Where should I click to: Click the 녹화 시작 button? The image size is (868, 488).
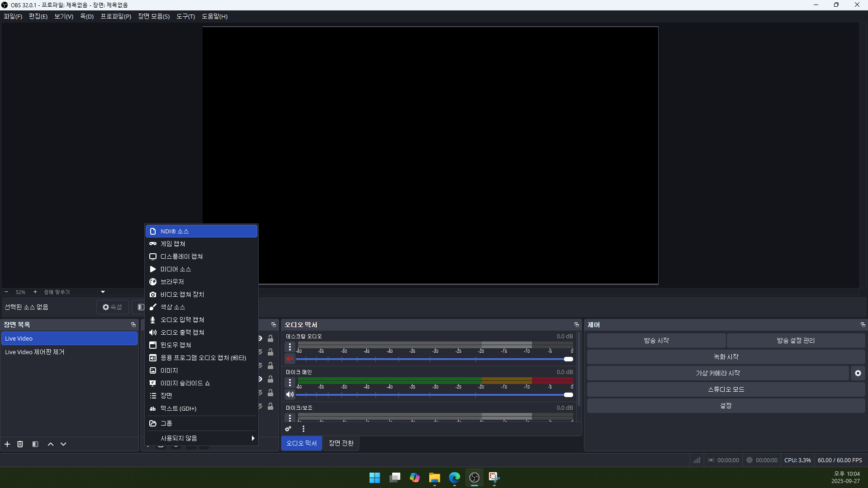(x=726, y=357)
